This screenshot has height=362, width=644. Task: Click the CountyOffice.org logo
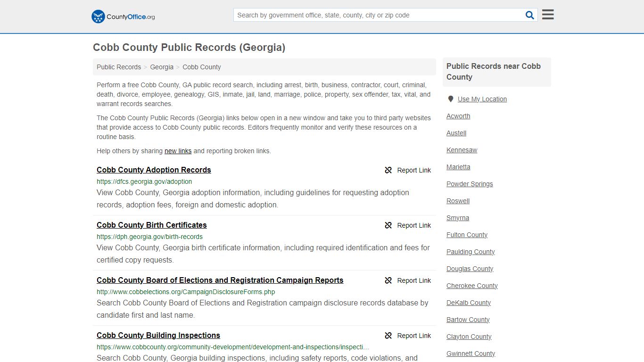(123, 16)
